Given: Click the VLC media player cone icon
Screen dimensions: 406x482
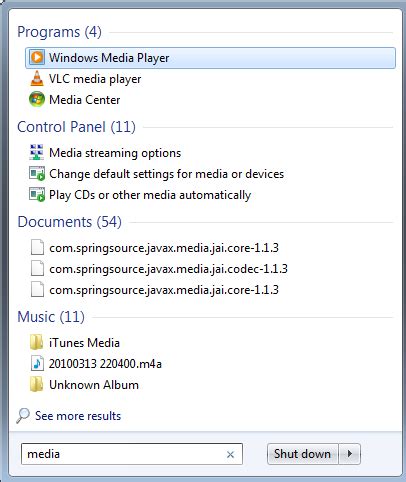Looking at the screenshot, I should [x=37, y=79].
